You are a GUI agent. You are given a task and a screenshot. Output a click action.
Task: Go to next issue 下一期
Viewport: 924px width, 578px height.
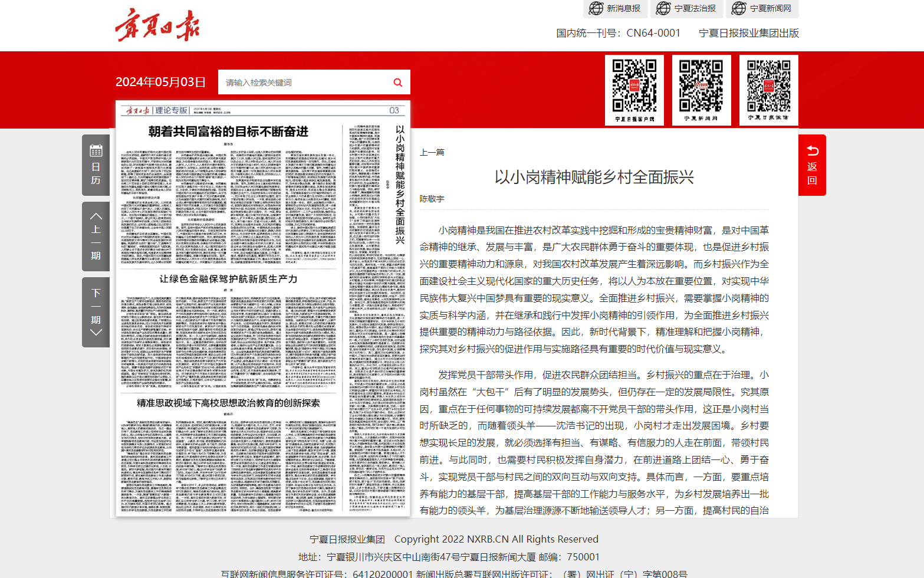(x=96, y=312)
